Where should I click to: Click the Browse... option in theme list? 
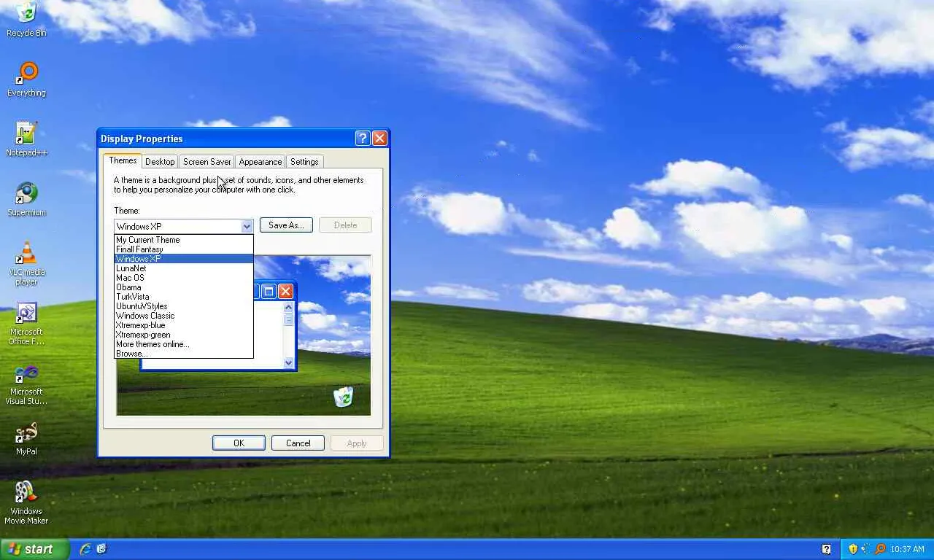(184, 354)
